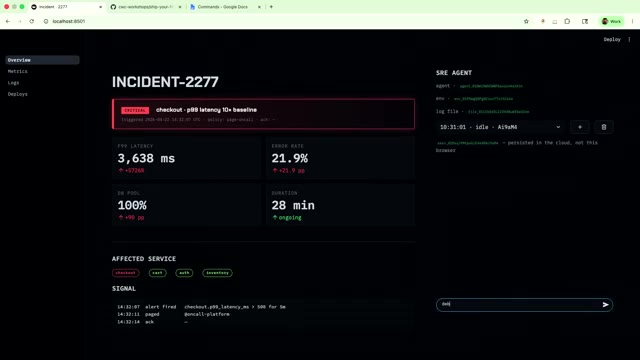Delete the session with trash icon
The width and height of the screenshot is (640, 360).
click(x=604, y=127)
